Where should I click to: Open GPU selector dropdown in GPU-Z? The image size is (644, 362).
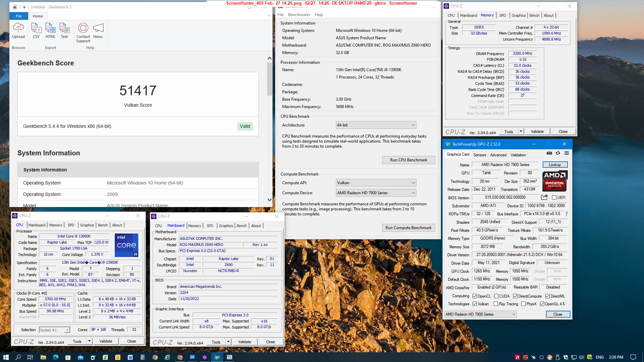pyautogui.click(x=480, y=314)
